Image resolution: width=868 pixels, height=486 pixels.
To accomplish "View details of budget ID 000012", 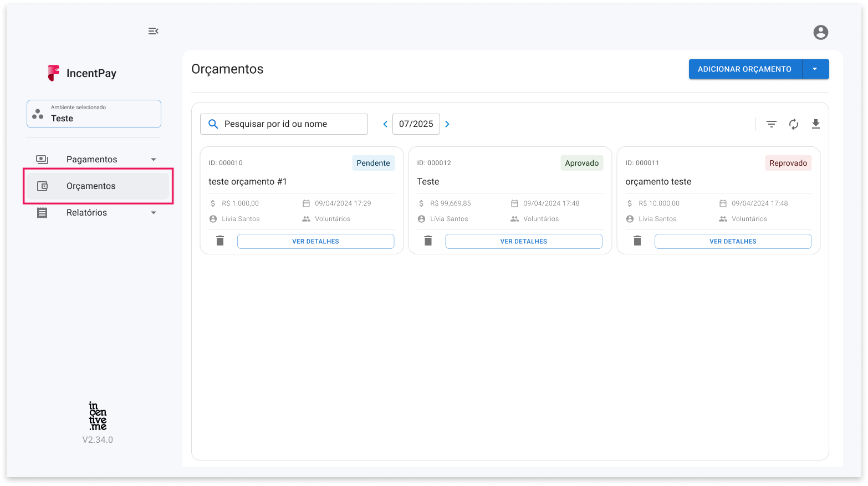I will click(x=524, y=242).
